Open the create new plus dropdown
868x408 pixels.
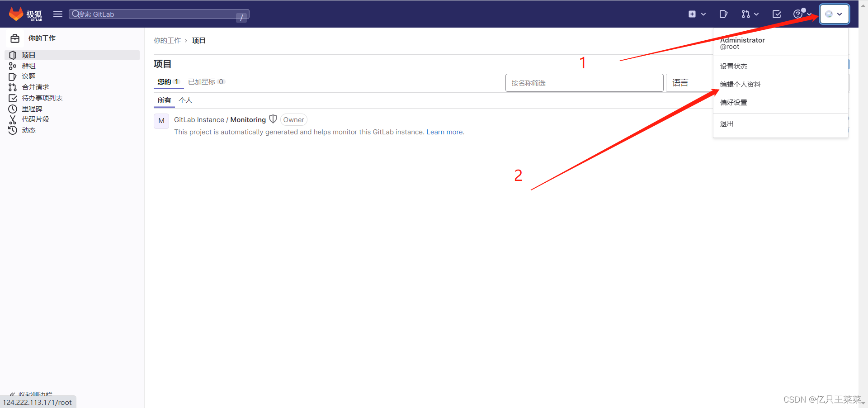pyautogui.click(x=697, y=14)
